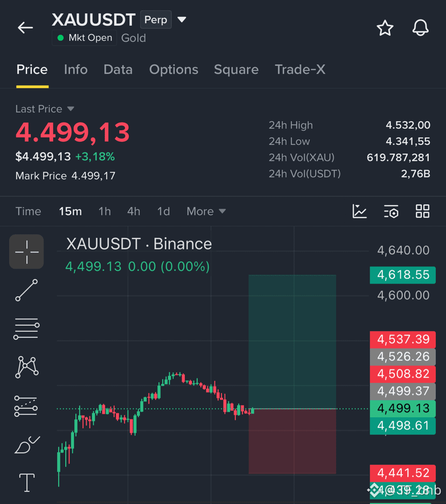Screen dimensions: 446x504
Task: Tap the 4,499.13 current price label
Action: [x=402, y=408]
